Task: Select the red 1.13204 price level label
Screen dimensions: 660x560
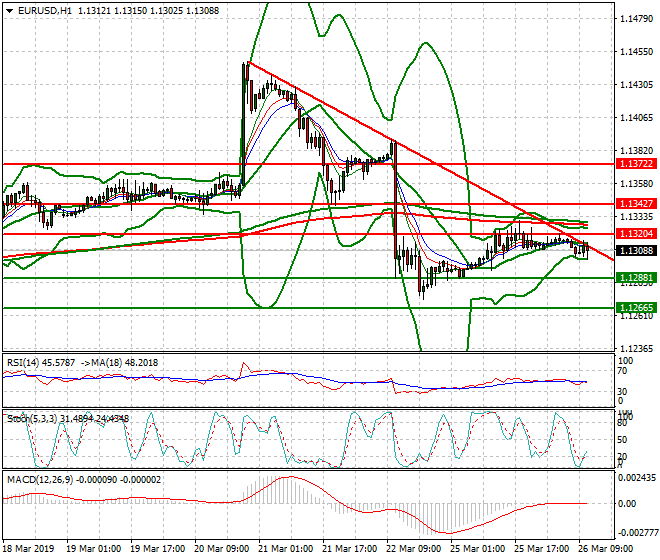Action: pos(636,234)
